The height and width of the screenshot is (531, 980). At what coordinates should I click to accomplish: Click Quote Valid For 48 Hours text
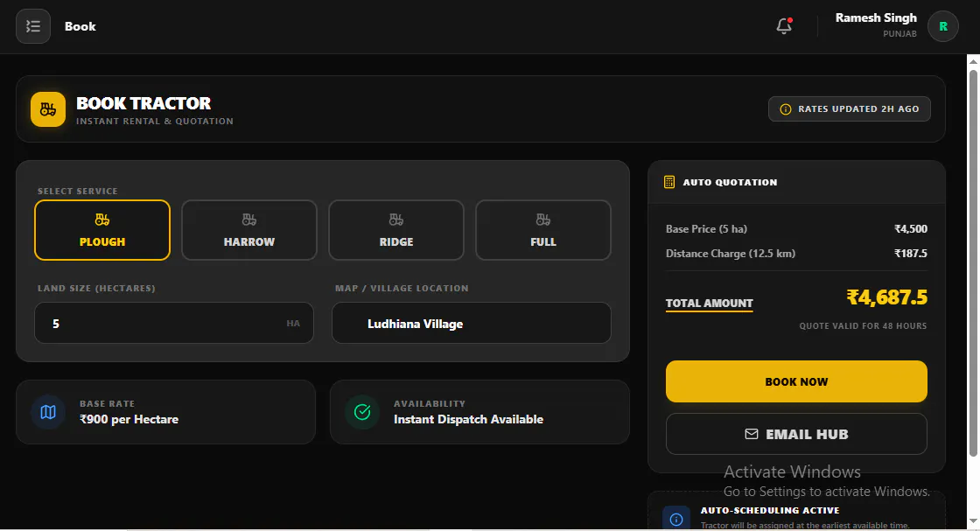pos(863,326)
